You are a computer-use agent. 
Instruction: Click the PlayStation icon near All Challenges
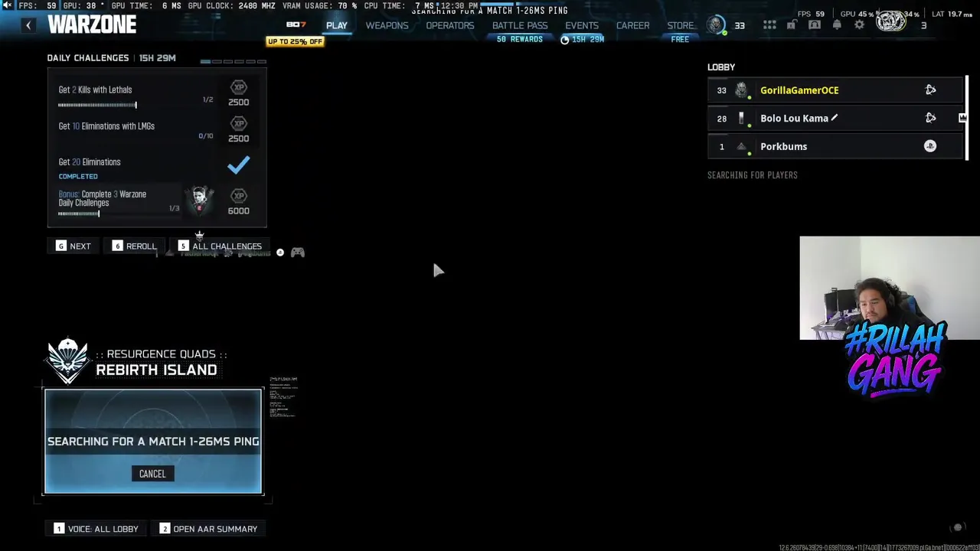tap(280, 253)
